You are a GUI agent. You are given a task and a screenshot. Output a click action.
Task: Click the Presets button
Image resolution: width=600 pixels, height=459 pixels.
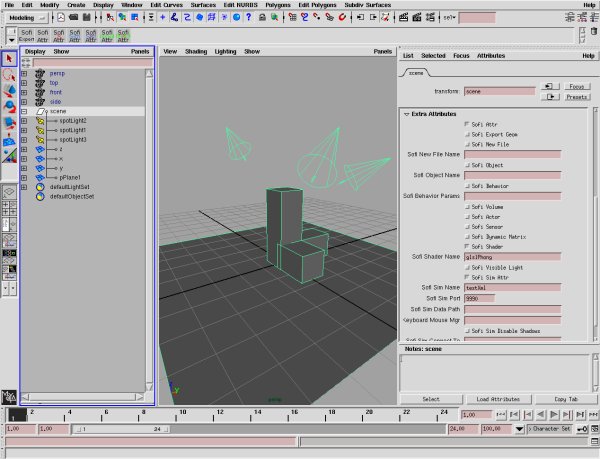pos(577,97)
